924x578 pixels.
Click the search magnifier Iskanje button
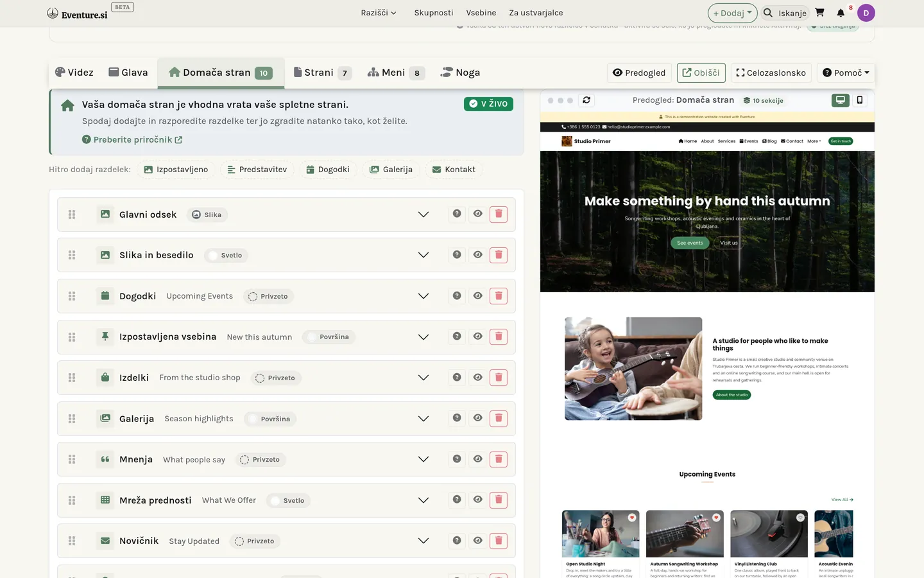[785, 13]
